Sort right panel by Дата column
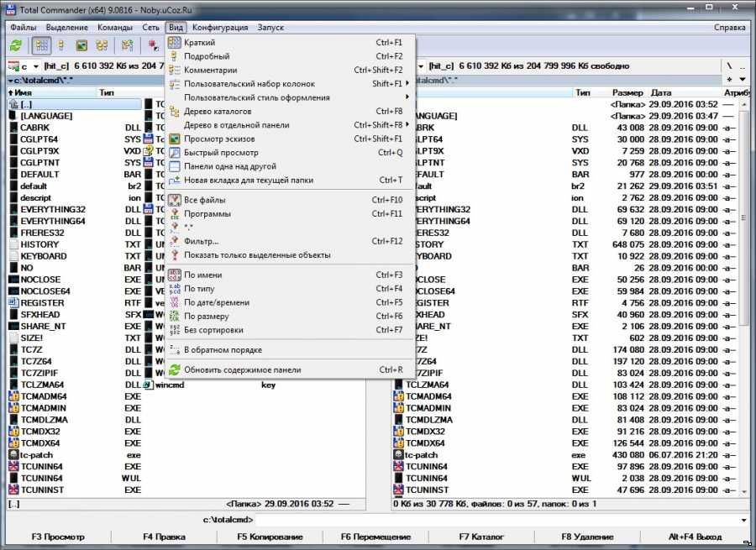The width and height of the screenshot is (756, 550). tap(684, 92)
